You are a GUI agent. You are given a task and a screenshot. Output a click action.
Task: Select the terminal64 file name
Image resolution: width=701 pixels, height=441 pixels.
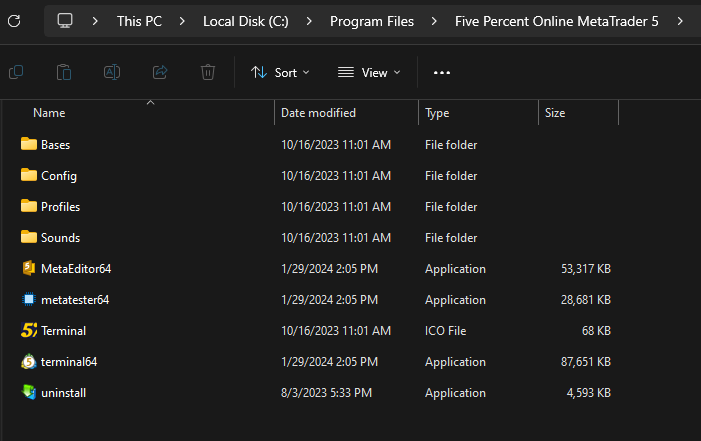pos(69,361)
